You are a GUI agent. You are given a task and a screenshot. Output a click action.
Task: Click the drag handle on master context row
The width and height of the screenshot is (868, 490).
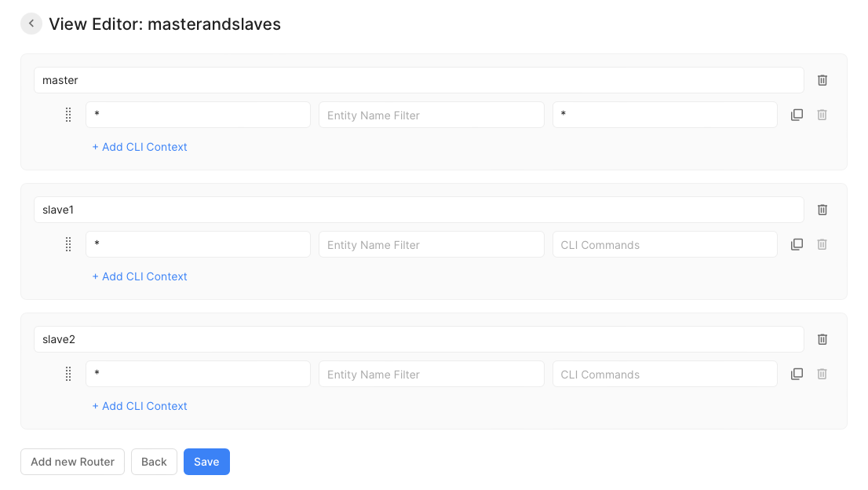[x=68, y=115]
